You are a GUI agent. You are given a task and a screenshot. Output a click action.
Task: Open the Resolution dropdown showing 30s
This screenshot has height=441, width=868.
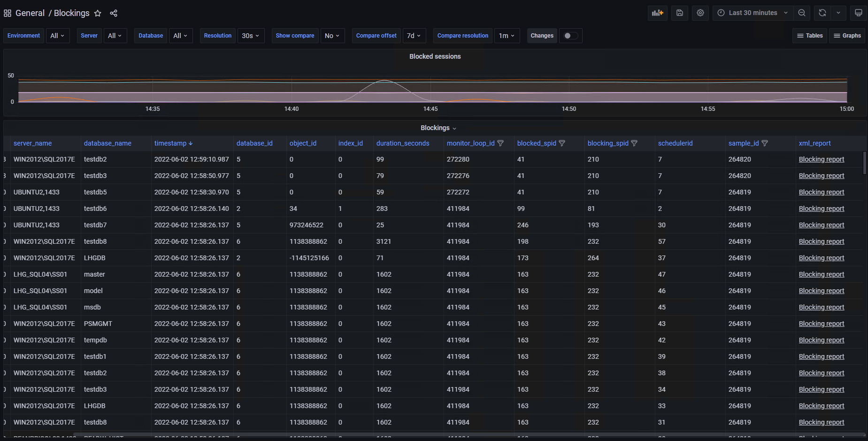point(251,35)
